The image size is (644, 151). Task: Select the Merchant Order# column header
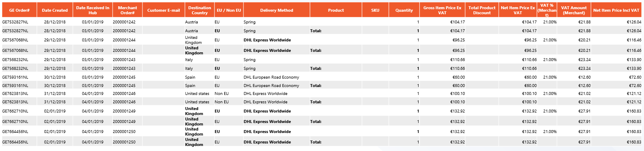click(x=128, y=10)
